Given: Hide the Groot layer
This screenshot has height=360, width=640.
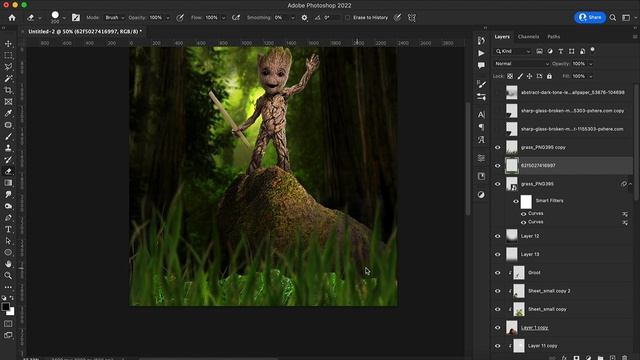Looking at the screenshot, I should pyautogui.click(x=498, y=273).
